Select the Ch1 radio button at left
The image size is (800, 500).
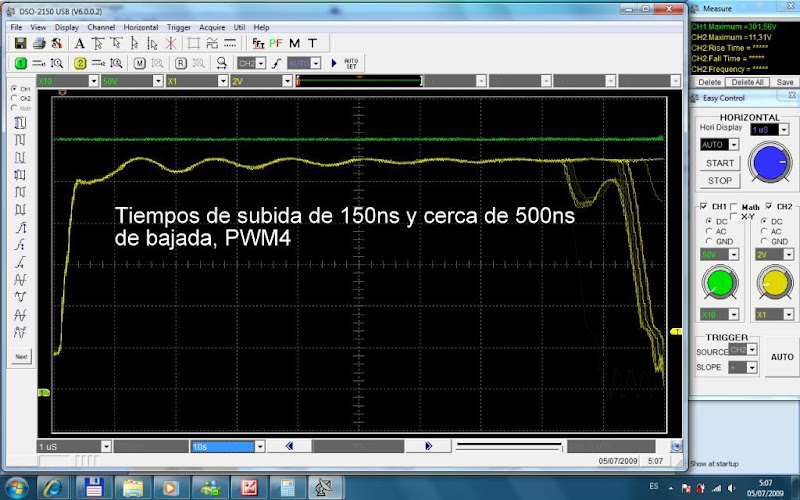14,88
